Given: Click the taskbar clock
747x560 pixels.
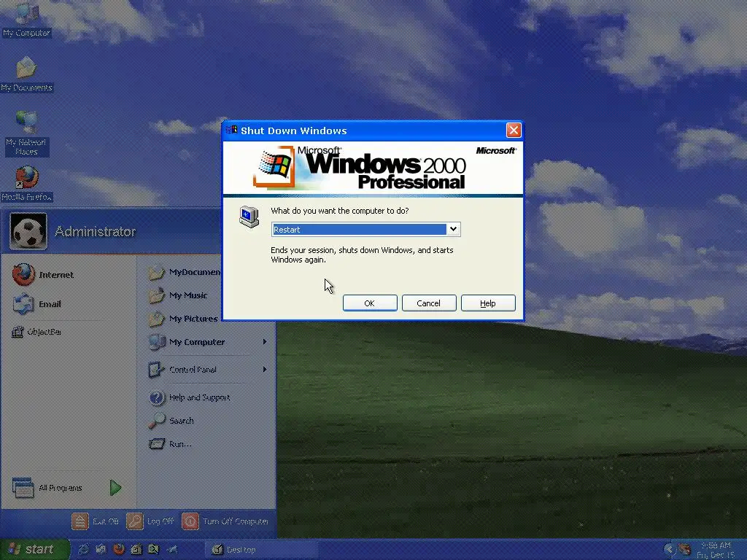Looking at the screenshot, I should 716,550.
